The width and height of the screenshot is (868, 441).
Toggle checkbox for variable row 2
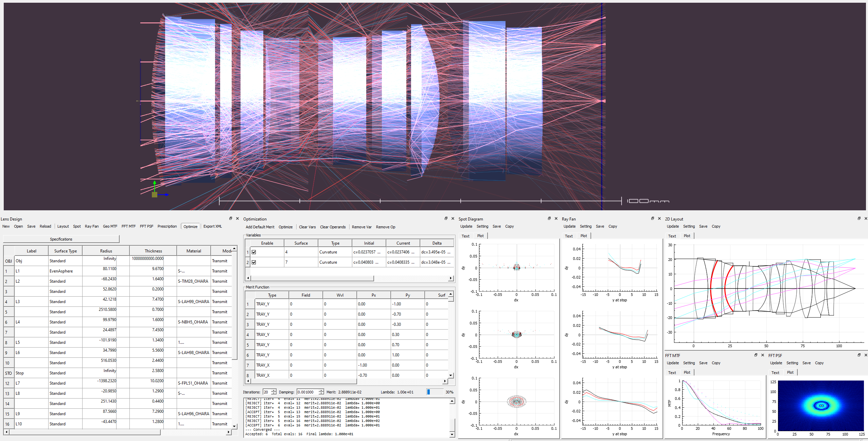point(254,262)
